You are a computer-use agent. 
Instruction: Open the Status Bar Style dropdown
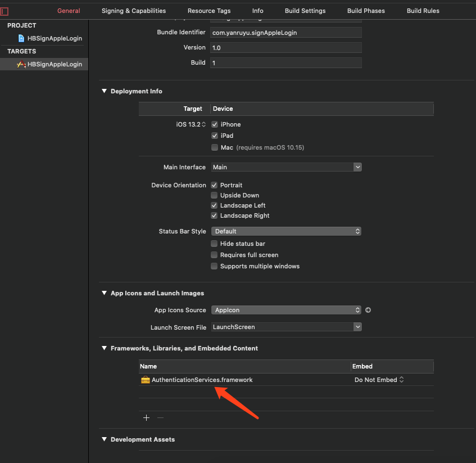pyautogui.click(x=286, y=231)
